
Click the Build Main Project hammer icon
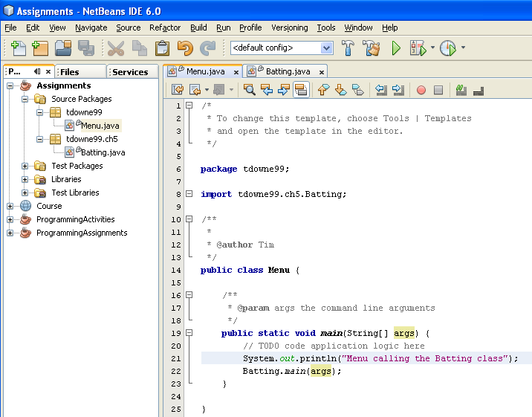coord(348,48)
